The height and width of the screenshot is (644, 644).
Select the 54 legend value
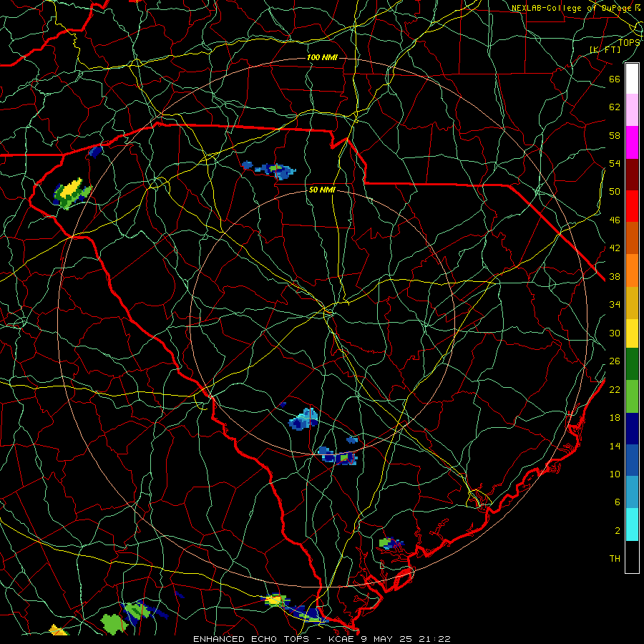[615, 163]
